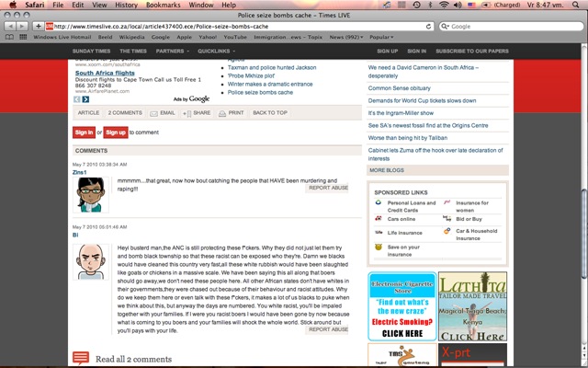Select BACK TO TOP
This screenshot has width=588, height=368.
(x=270, y=112)
